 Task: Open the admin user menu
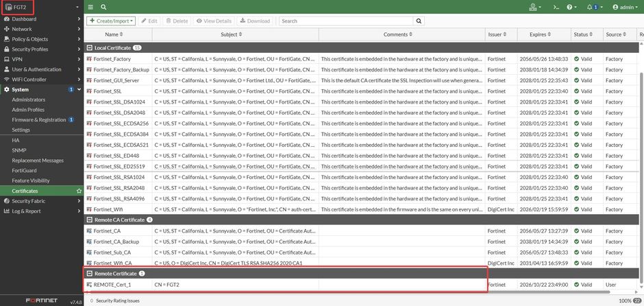(x=625, y=7)
